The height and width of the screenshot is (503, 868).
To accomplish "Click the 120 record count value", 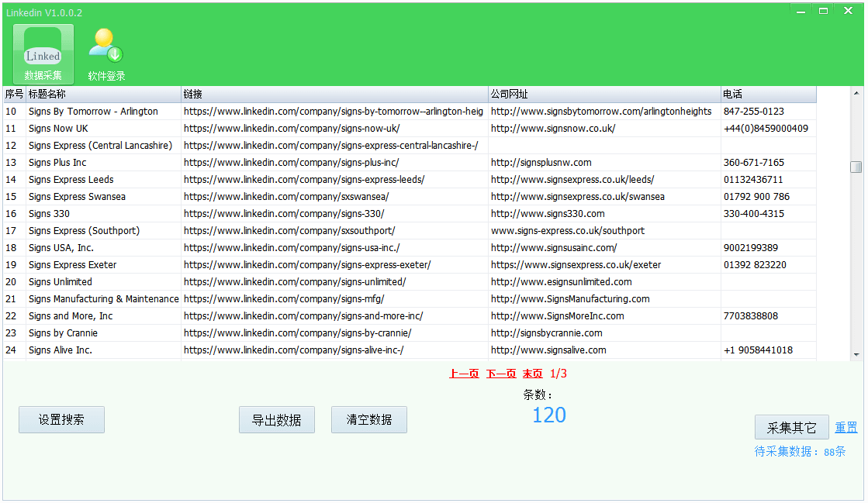I will pyautogui.click(x=549, y=415).
